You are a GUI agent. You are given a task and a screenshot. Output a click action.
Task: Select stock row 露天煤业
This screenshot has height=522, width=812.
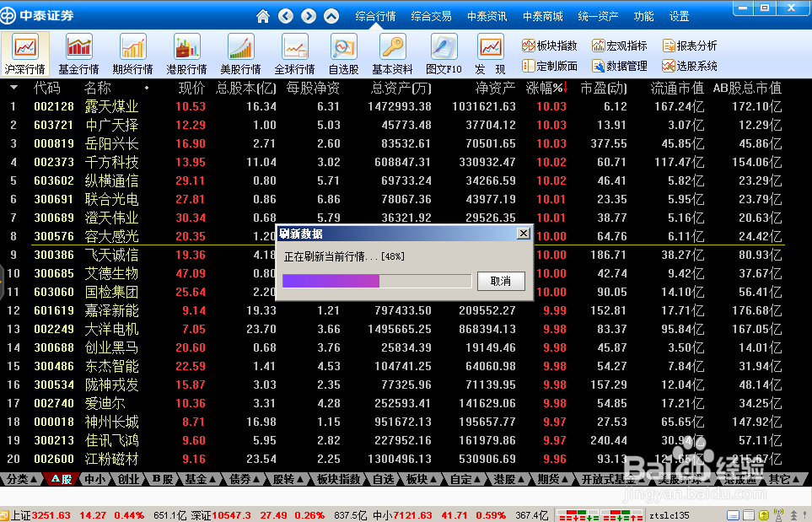[x=394, y=107]
